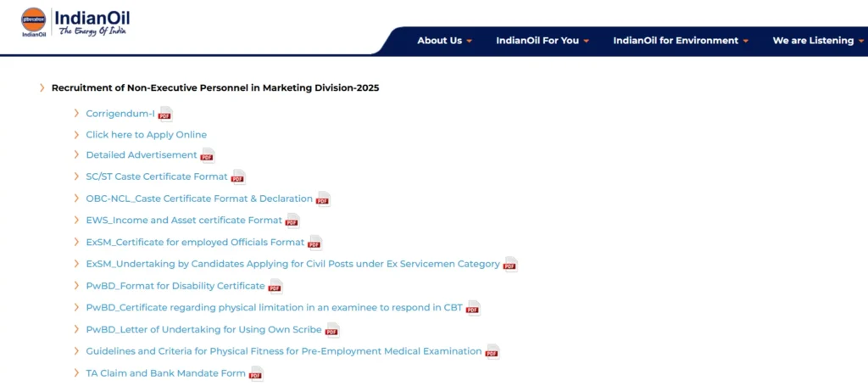This screenshot has width=868, height=386.
Task: Click the chevron beside Click here to Apply Online
Action: 76,135
